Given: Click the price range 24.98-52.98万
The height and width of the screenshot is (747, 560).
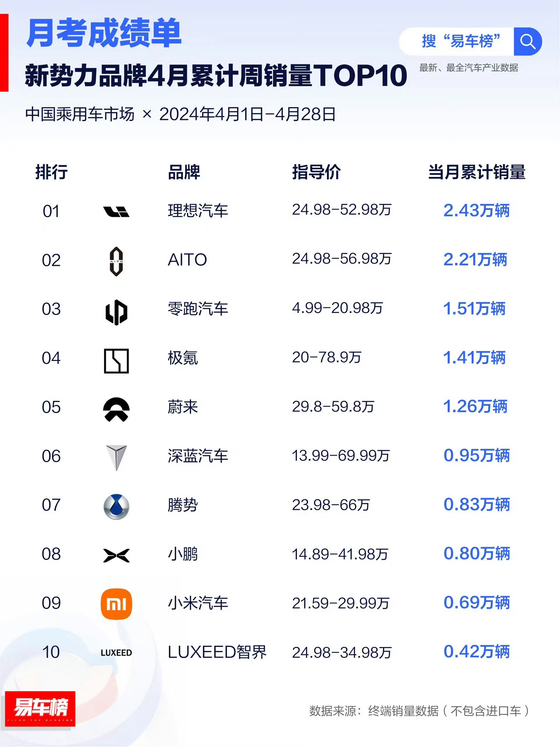Looking at the screenshot, I should [x=342, y=210].
